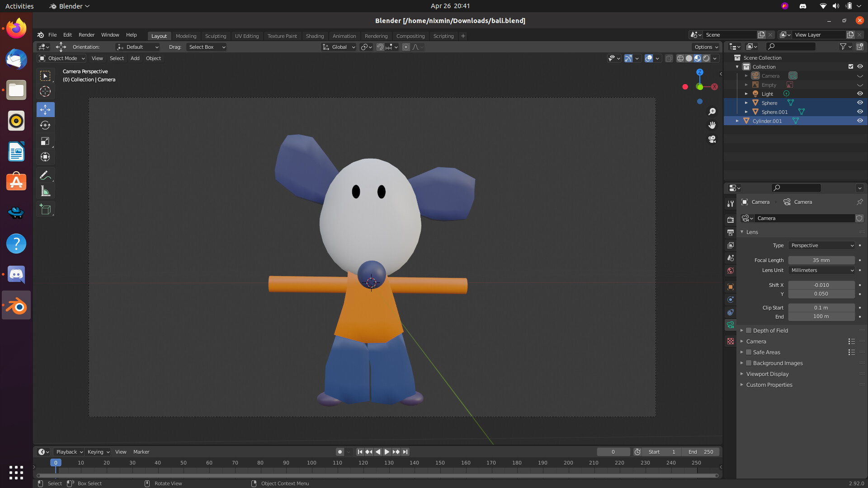Click the Options button in header

tap(706, 47)
